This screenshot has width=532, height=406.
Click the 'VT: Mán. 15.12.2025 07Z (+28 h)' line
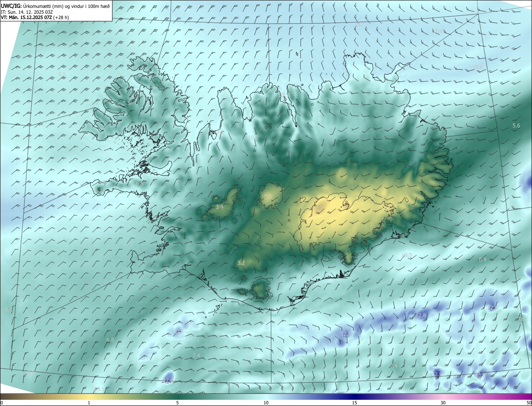click(35, 17)
